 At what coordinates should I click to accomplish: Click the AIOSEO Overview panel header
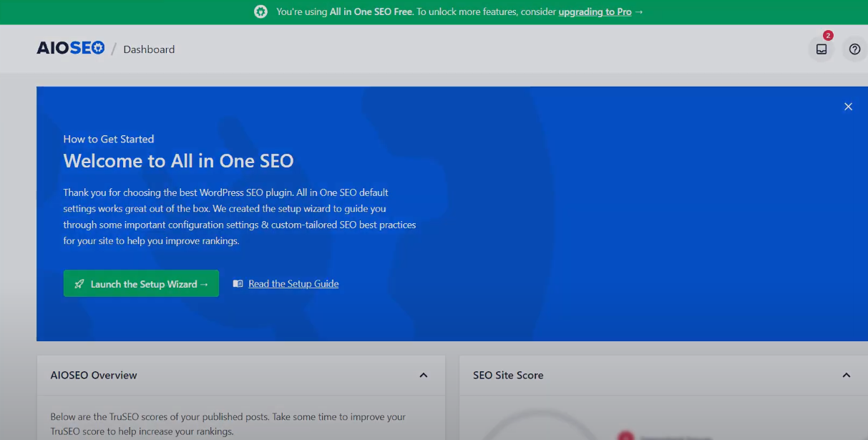(x=93, y=375)
